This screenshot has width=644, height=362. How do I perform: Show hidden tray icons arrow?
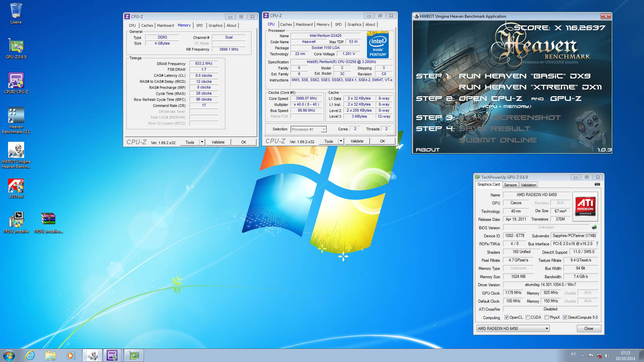[x=583, y=356]
